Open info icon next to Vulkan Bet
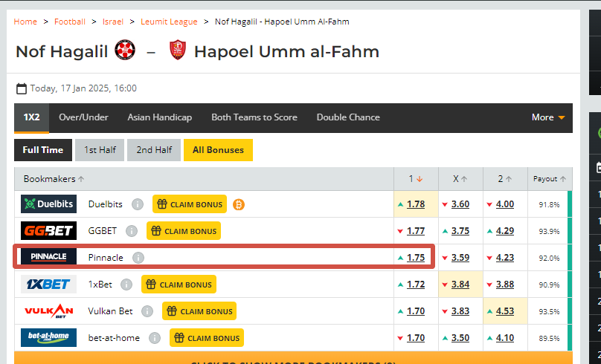The width and height of the screenshot is (601, 364). point(147,311)
